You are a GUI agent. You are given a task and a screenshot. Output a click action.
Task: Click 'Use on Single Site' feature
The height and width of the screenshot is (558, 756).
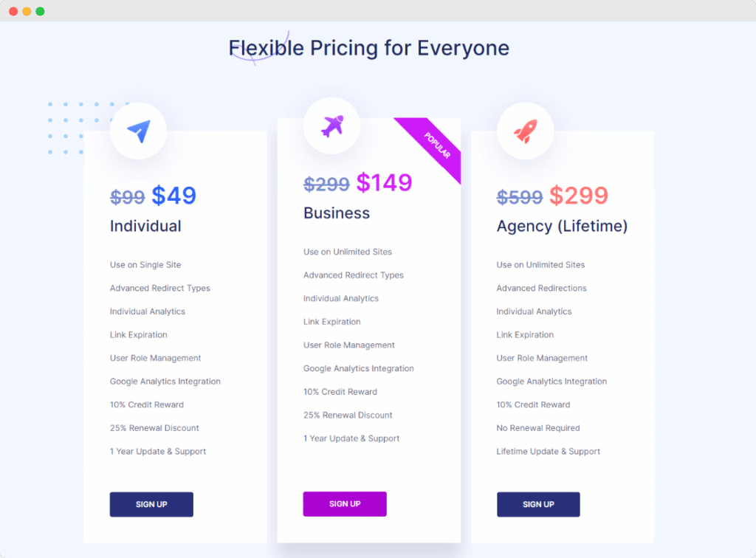[x=145, y=264]
